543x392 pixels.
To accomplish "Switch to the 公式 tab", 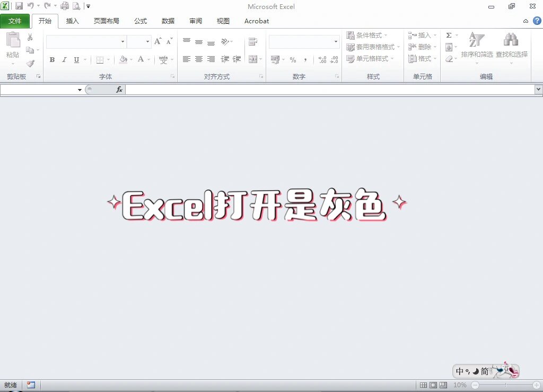I will pos(140,21).
